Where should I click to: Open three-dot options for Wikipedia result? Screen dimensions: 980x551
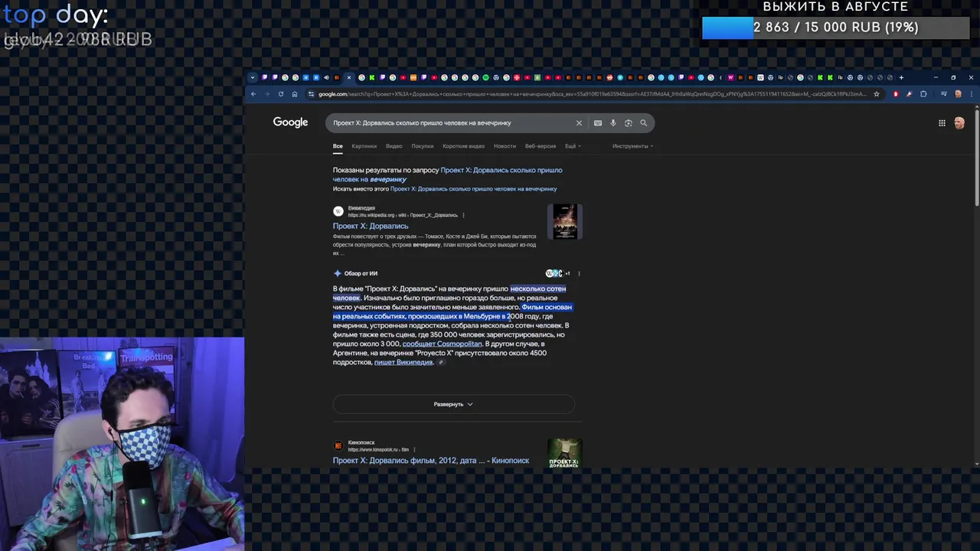463,215
